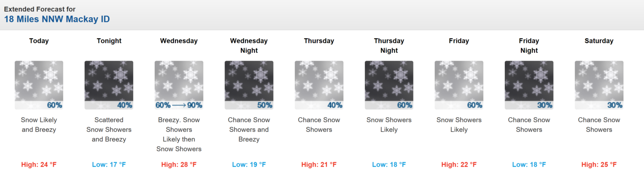Click Thursday's chance snow showers icon
Image resolution: width=644 pixels, height=180 pixels.
[319, 85]
